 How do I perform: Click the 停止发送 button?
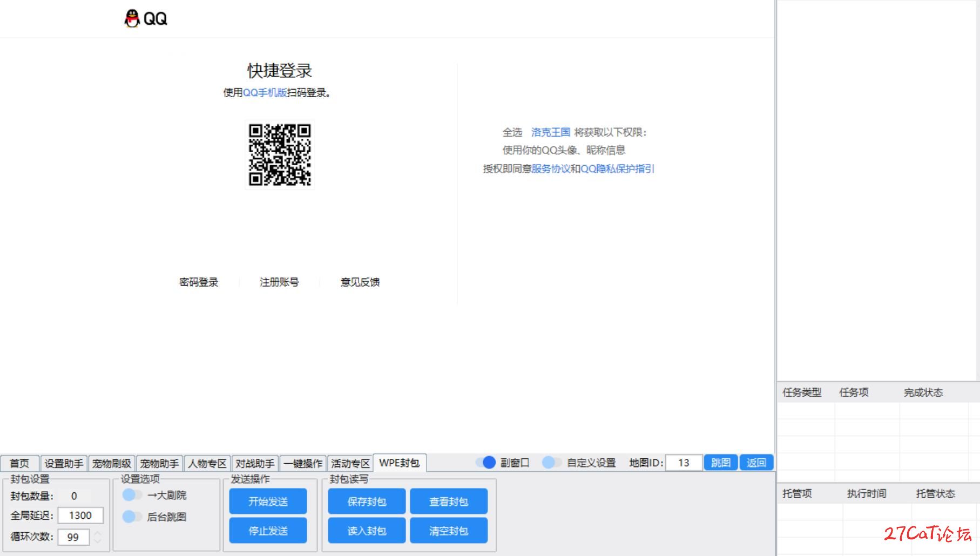click(268, 531)
